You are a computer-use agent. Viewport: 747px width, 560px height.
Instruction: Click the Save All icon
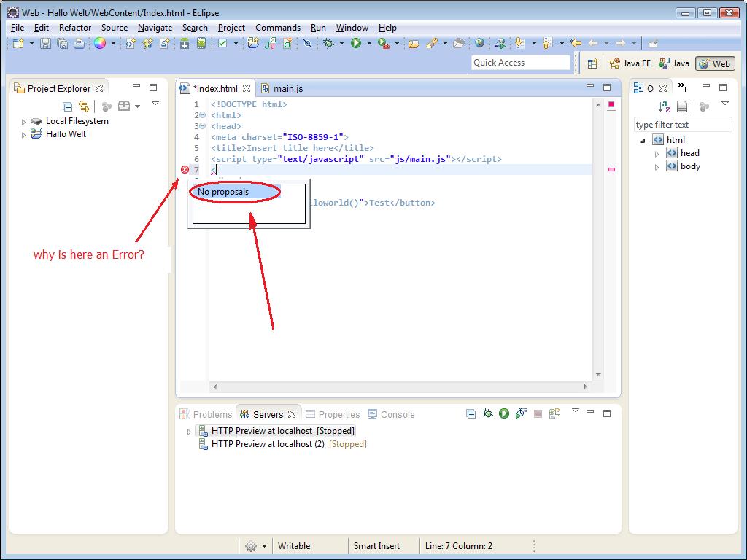coord(62,43)
